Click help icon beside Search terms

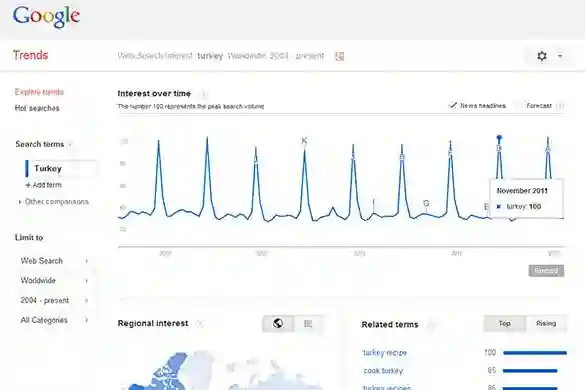pos(70,145)
